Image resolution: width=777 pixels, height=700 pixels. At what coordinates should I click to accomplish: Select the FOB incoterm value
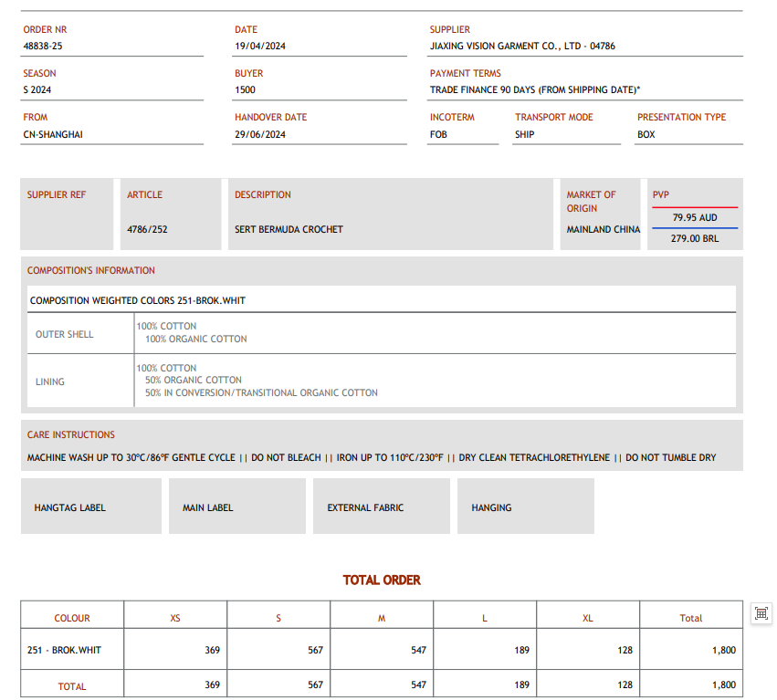pos(438,134)
